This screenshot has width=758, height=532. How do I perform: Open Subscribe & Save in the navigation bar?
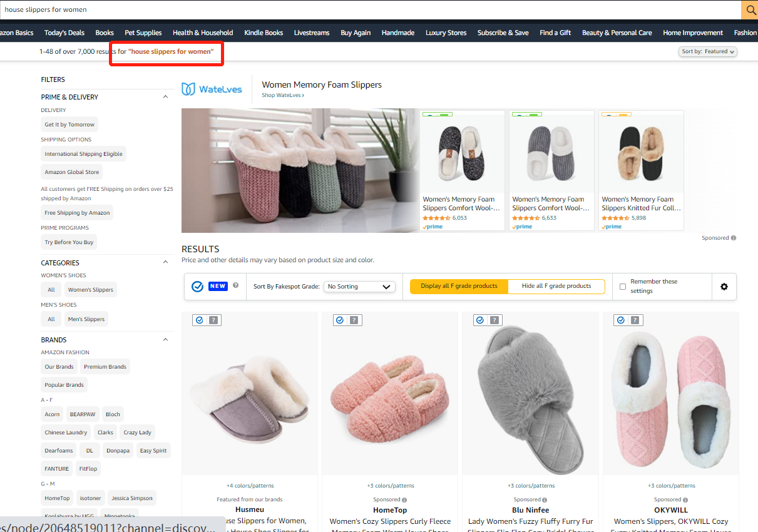coord(503,33)
